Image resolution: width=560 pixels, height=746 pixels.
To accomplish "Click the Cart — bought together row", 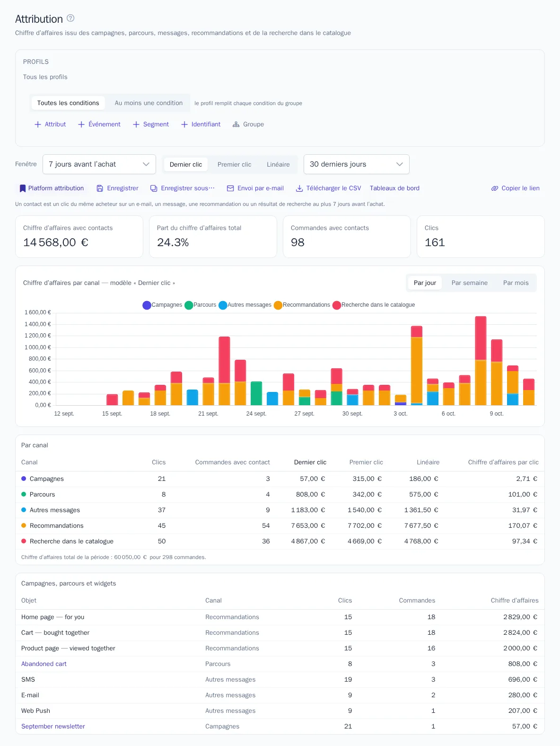I will [280, 633].
